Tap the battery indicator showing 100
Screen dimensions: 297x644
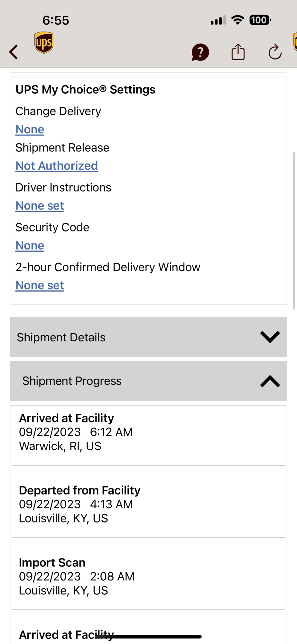pos(260,20)
